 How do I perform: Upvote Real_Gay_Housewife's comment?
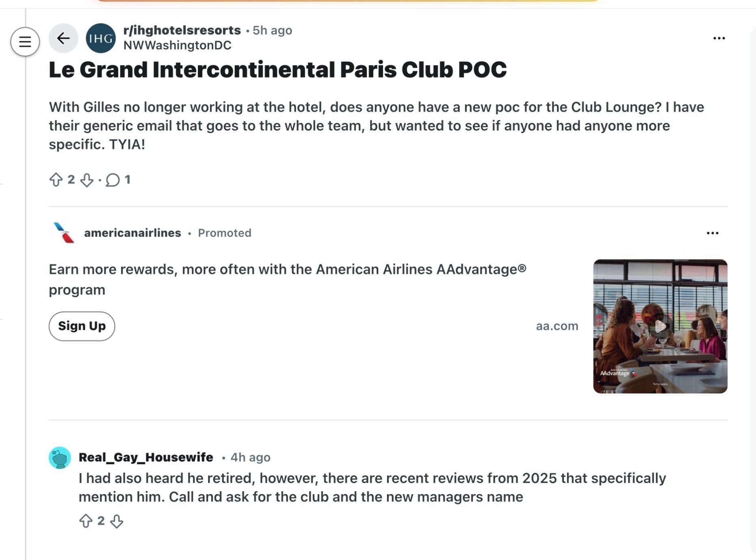point(86,521)
